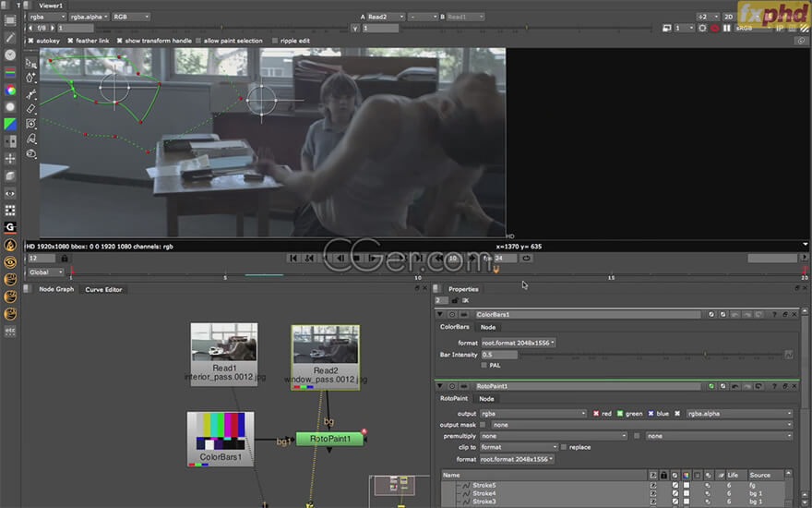Collapse the ColorBars1 properties panel
Screen dimensions: 812x508
pos(439,315)
